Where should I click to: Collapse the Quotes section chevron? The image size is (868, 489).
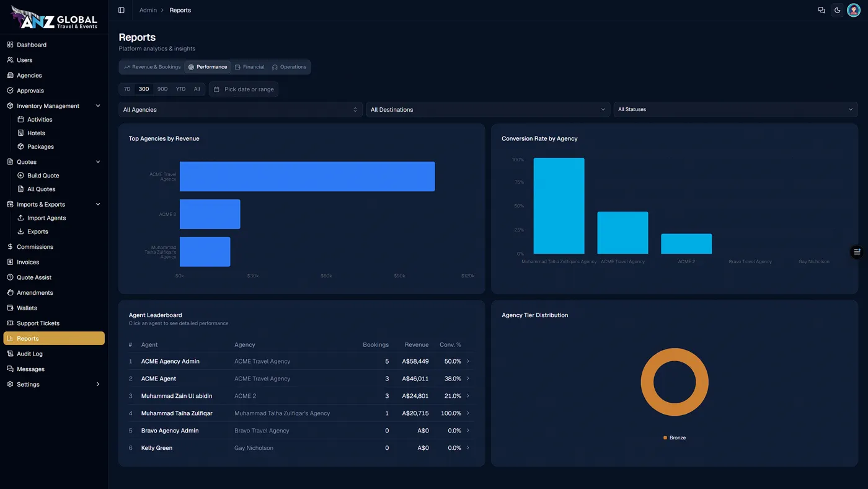pos(98,162)
